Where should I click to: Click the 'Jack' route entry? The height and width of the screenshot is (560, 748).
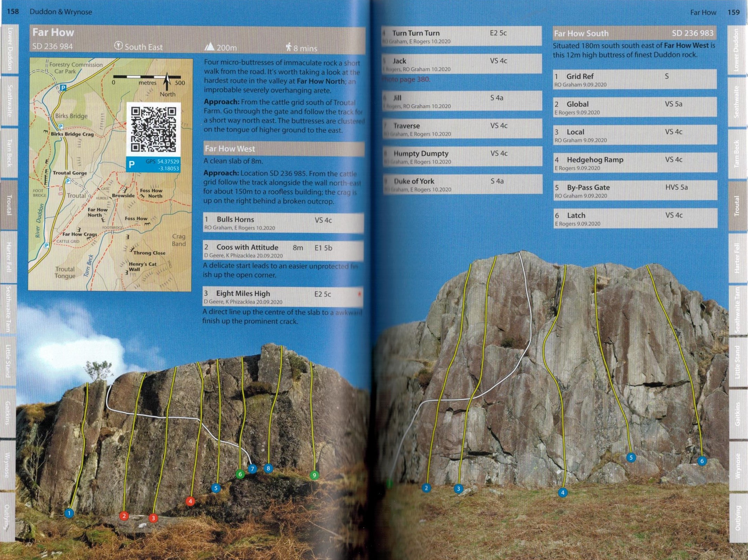[462, 64]
